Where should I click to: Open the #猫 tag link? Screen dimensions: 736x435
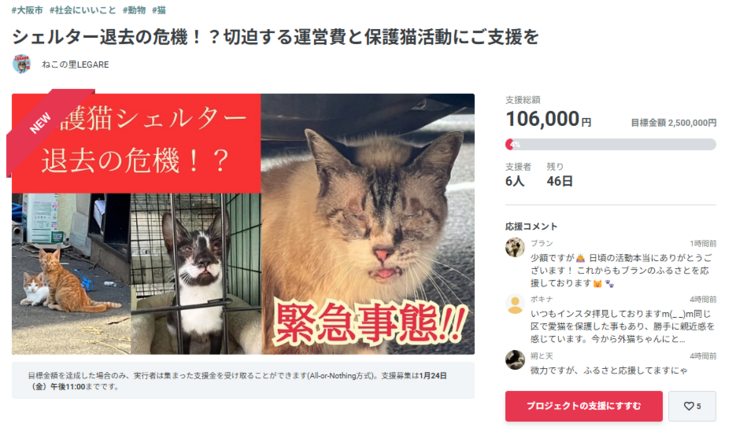[x=159, y=10]
